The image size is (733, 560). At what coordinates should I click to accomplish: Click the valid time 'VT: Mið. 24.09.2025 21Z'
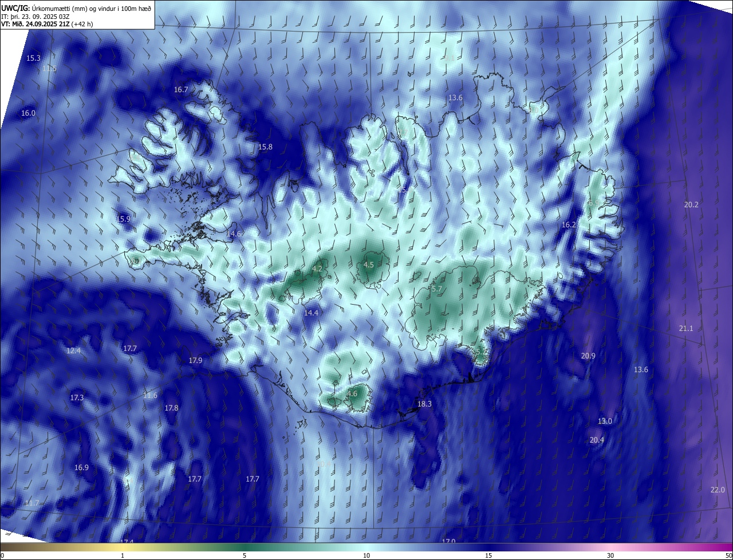click(37, 25)
